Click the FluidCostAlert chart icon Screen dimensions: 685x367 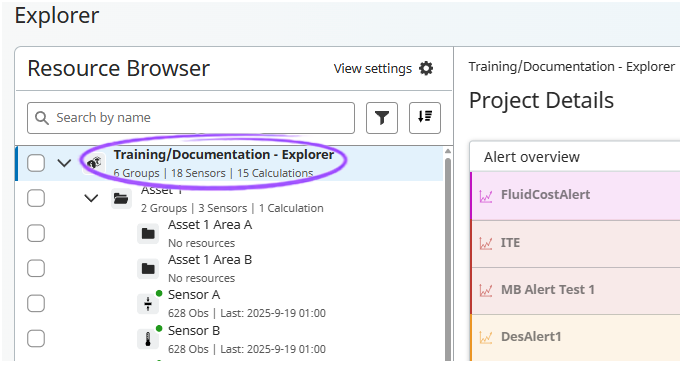pos(486,196)
